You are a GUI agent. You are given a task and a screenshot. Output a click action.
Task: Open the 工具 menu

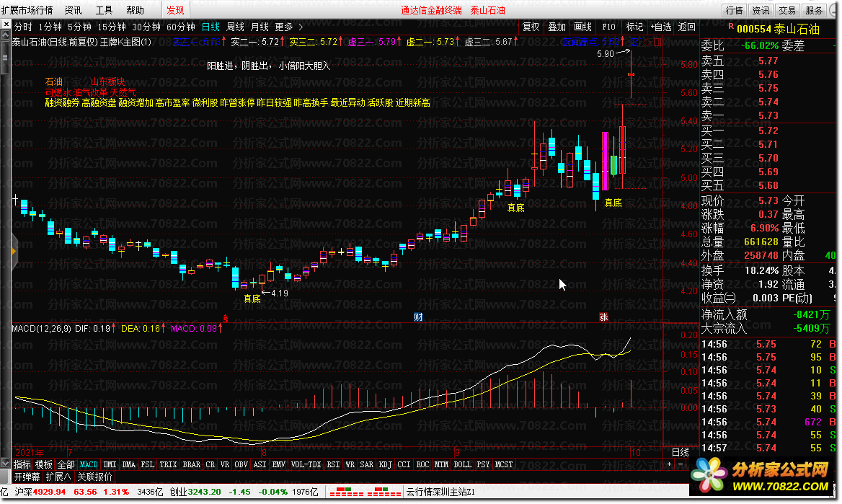coord(105,10)
